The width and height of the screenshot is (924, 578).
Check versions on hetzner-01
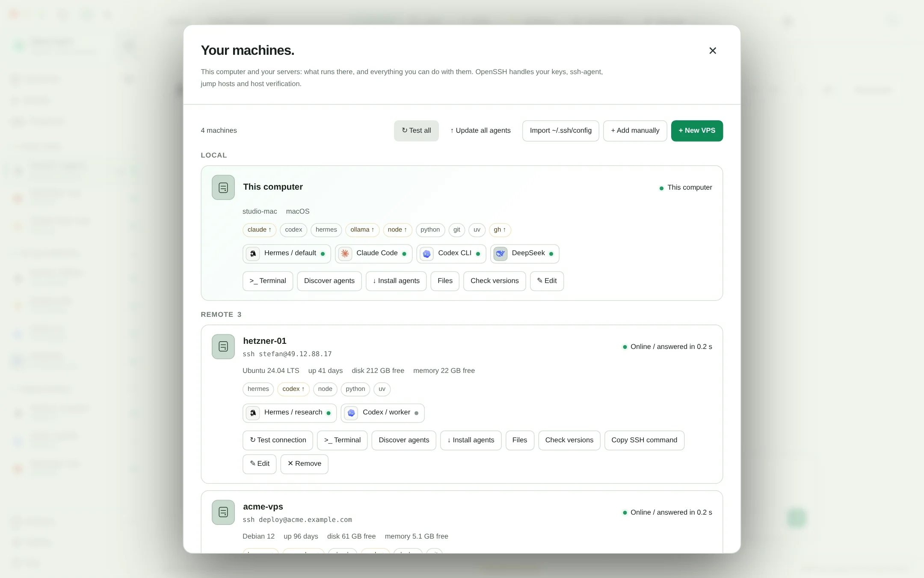pos(569,440)
